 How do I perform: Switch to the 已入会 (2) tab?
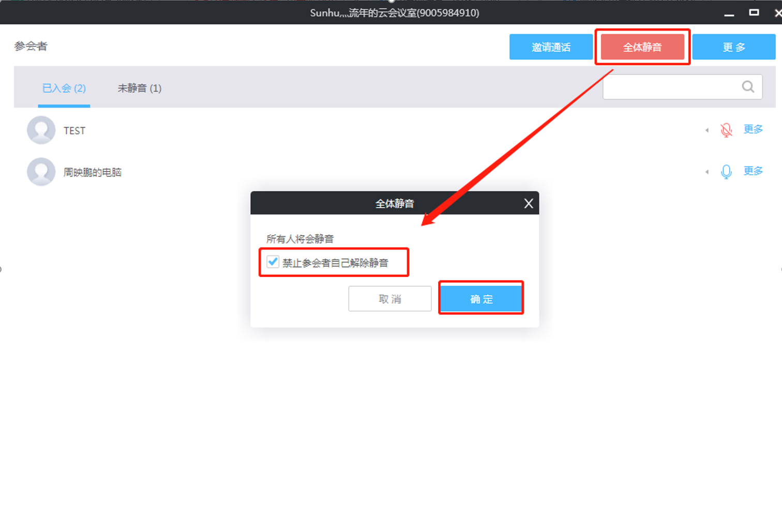click(64, 88)
